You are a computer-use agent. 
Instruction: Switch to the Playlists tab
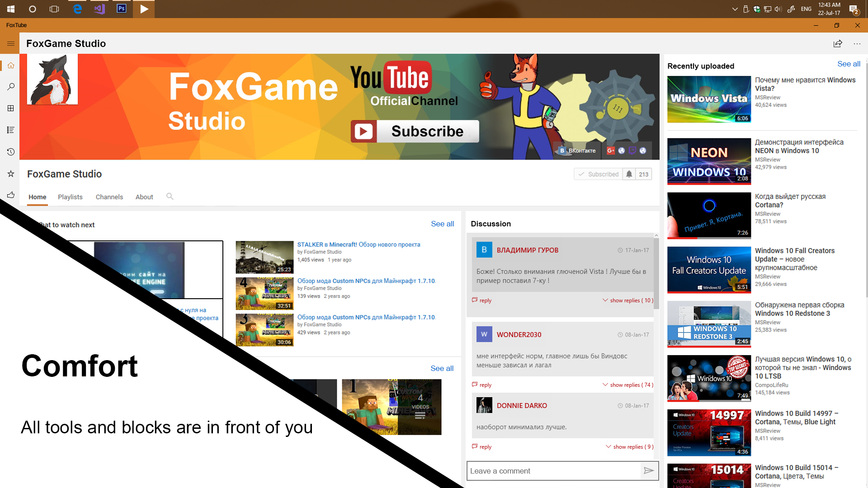(x=70, y=197)
